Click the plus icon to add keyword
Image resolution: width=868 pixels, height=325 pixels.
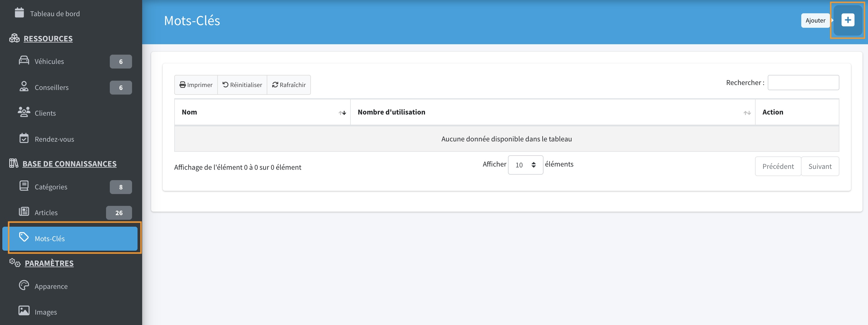pyautogui.click(x=847, y=20)
